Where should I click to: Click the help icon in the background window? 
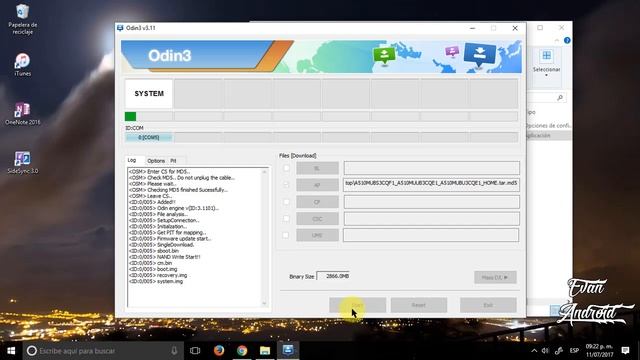point(567,40)
